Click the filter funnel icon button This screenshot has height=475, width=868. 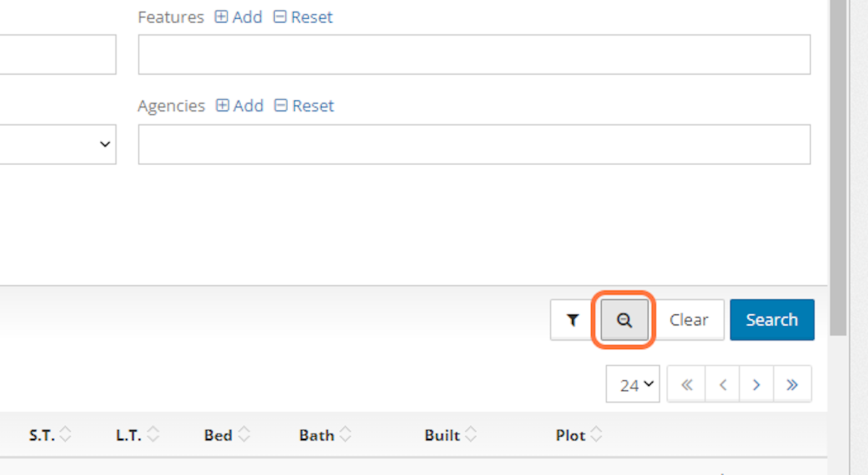click(573, 320)
